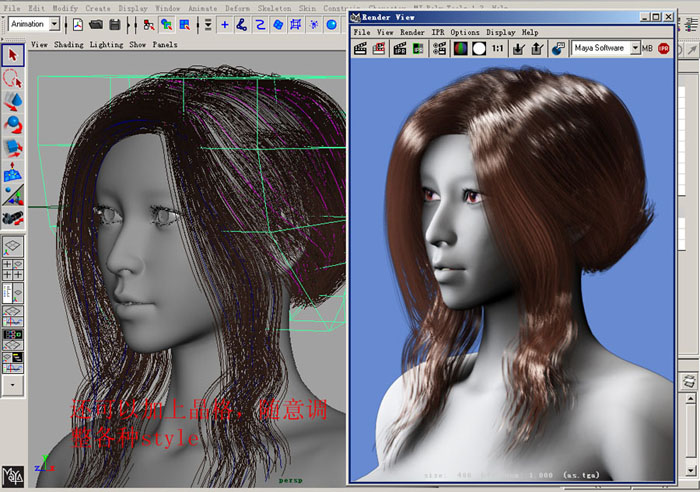The height and width of the screenshot is (492, 700).
Task: Click the red IPR stop button
Action: click(664, 48)
